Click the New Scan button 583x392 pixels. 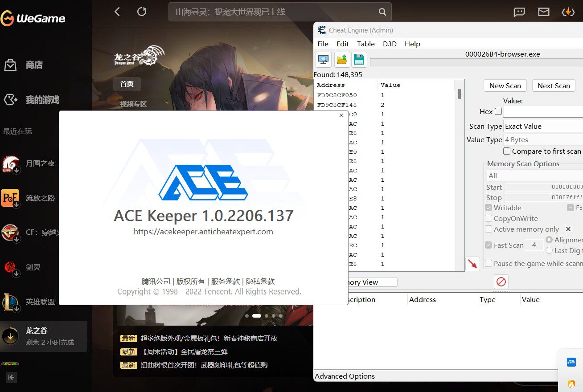pyautogui.click(x=505, y=86)
